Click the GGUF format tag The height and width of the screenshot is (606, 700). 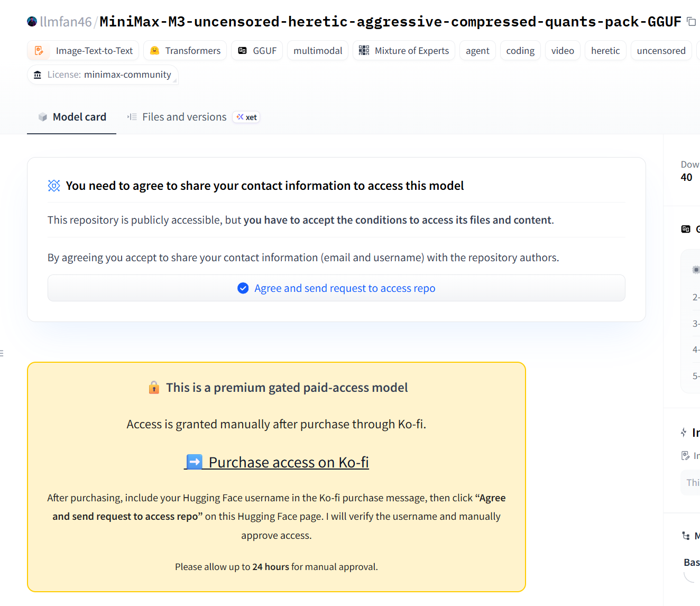(x=257, y=51)
